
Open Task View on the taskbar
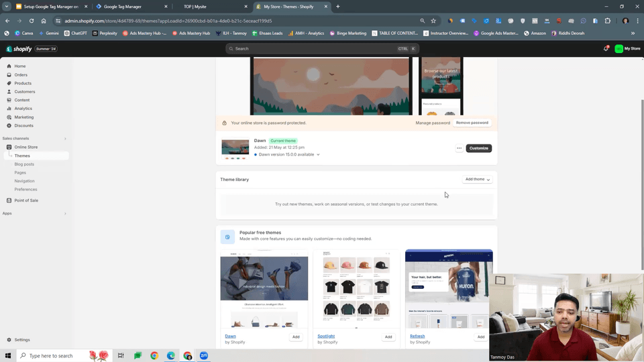(121, 355)
